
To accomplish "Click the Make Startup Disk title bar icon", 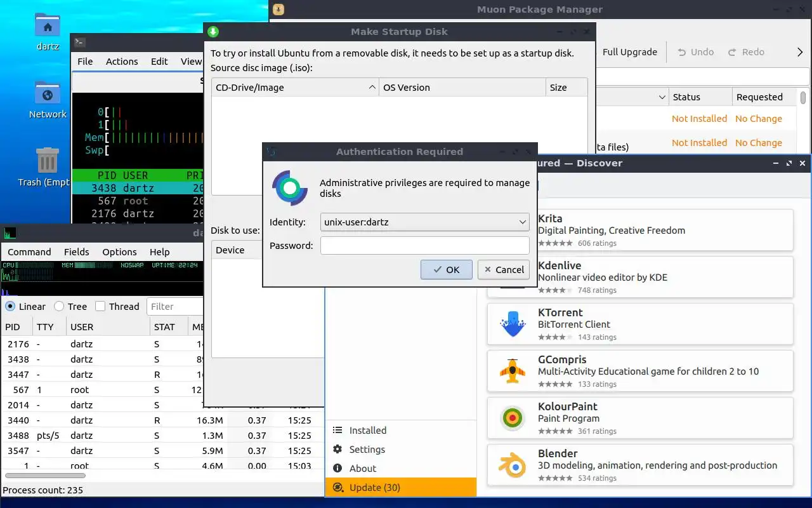I will coord(213,31).
